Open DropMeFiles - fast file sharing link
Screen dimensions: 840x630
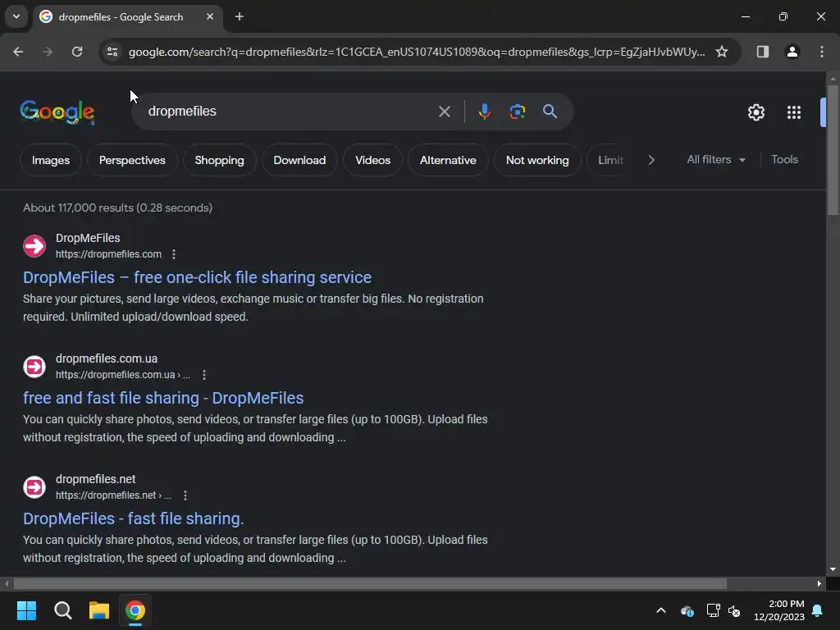pos(134,518)
